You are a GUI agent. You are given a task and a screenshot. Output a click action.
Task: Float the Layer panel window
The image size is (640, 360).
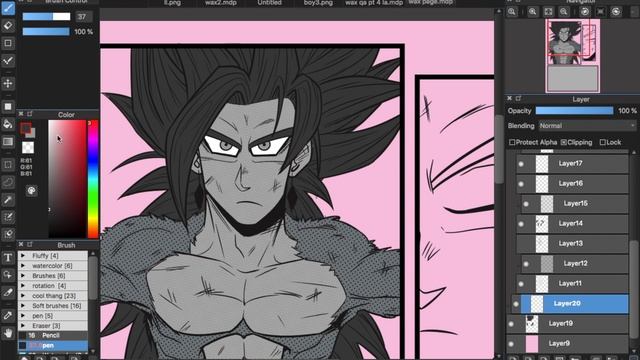[518, 98]
